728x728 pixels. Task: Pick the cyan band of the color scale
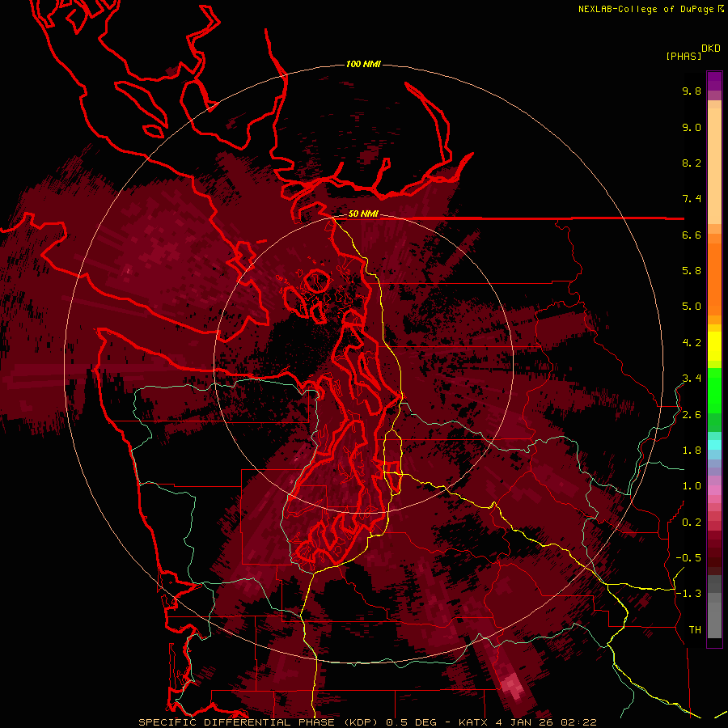pyautogui.click(x=714, y=445)
